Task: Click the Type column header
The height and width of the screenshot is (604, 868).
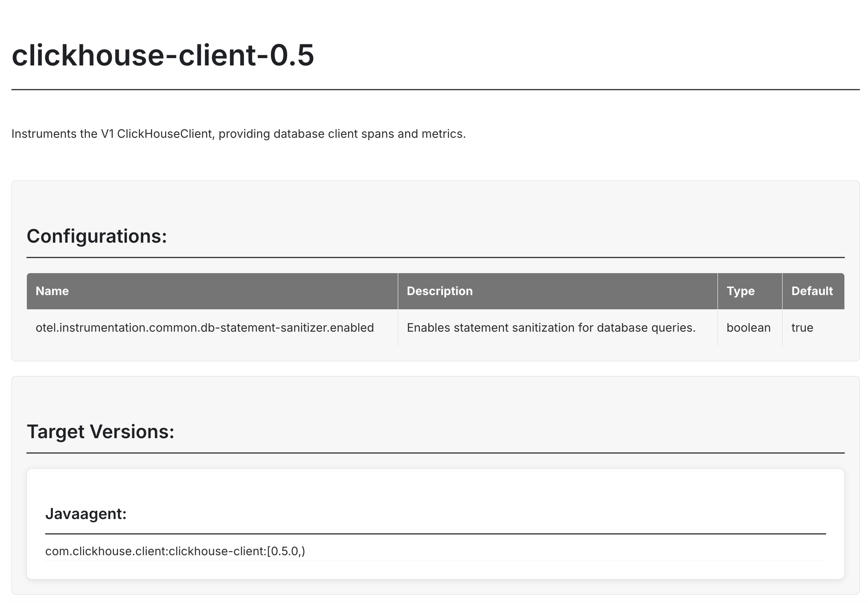Action: coord(740,291)
